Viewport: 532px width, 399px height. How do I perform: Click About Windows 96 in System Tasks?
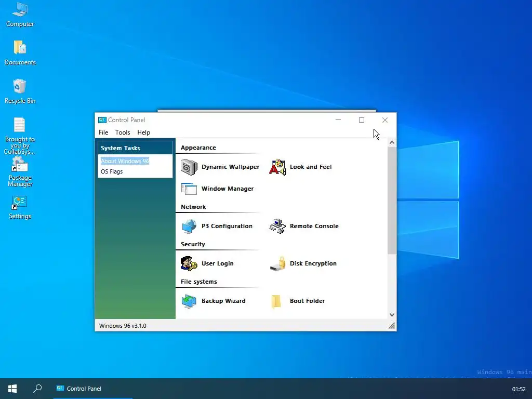tap(125, 161)
